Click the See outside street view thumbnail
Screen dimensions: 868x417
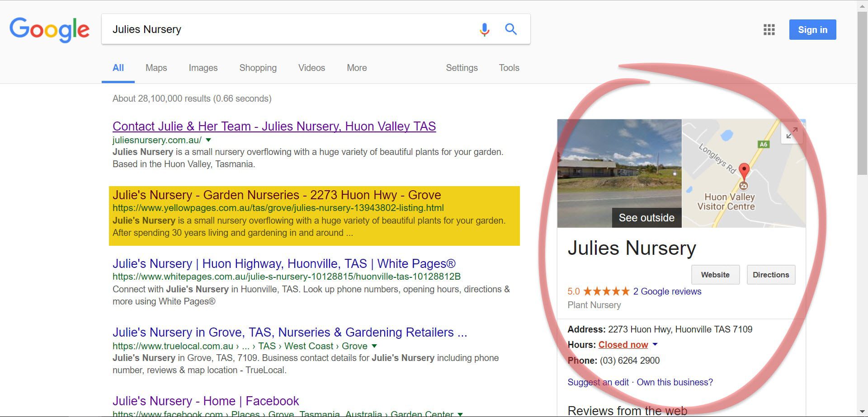[x=619, y=173]
